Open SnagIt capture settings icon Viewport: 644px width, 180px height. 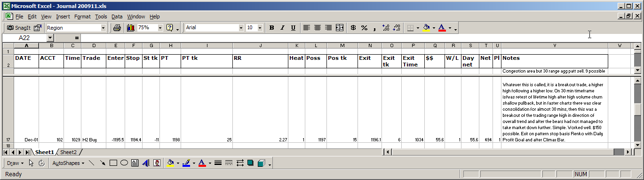click(38, 28)
